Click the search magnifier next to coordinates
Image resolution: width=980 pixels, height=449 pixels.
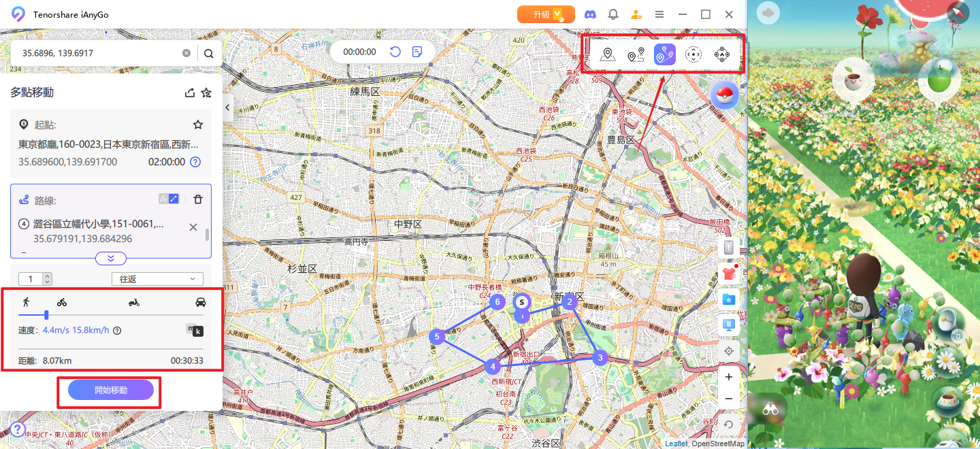209,53
